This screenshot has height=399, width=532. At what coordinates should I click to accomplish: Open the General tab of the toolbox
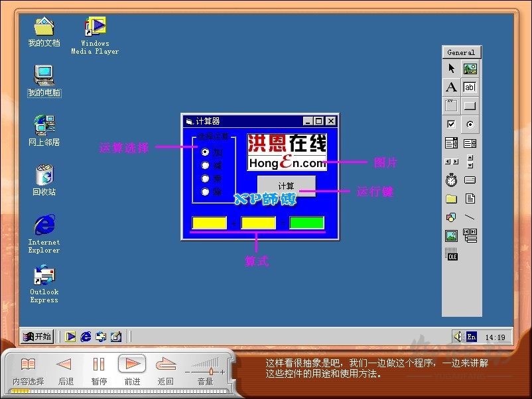pos(462,52)
